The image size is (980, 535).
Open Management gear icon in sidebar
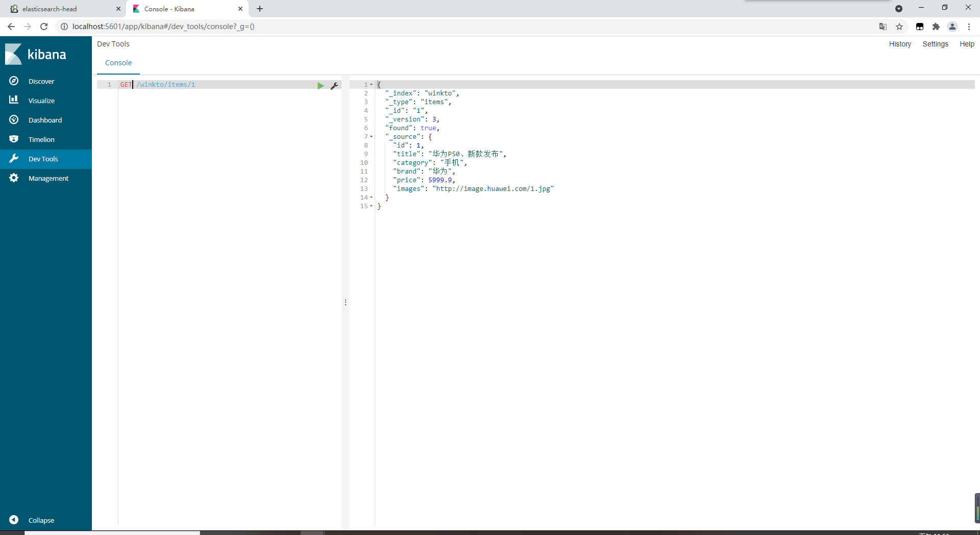click(14, 178)
